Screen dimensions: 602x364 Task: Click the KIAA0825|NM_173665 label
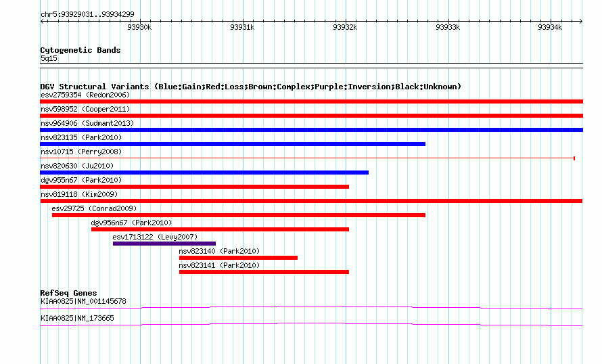point(77,318)
